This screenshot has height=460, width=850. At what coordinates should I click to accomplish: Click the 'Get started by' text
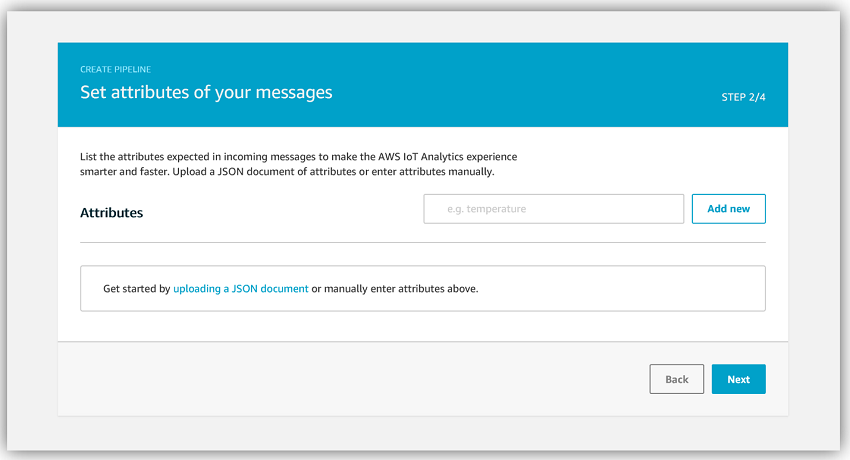pos(137,289)
